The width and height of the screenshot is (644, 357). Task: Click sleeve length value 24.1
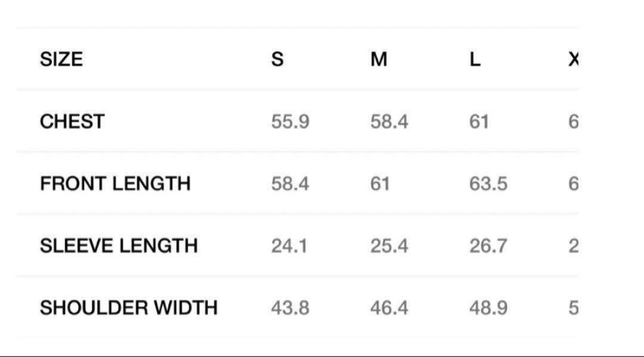point(289,246)
